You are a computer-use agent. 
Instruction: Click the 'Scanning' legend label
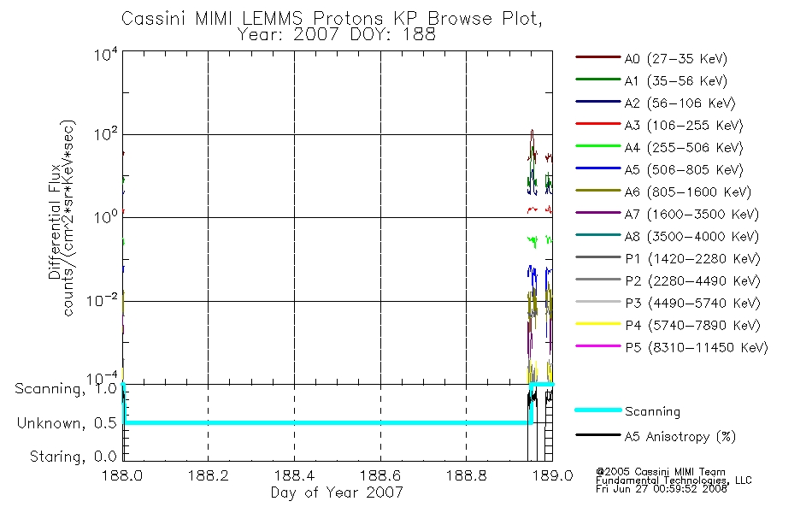pos(652,412)
